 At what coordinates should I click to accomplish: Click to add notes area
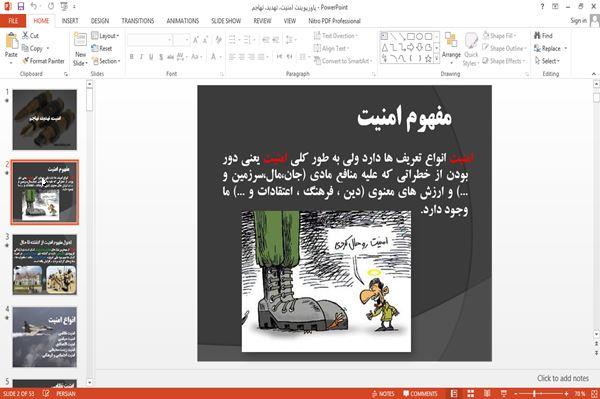[x=562, y=378]
